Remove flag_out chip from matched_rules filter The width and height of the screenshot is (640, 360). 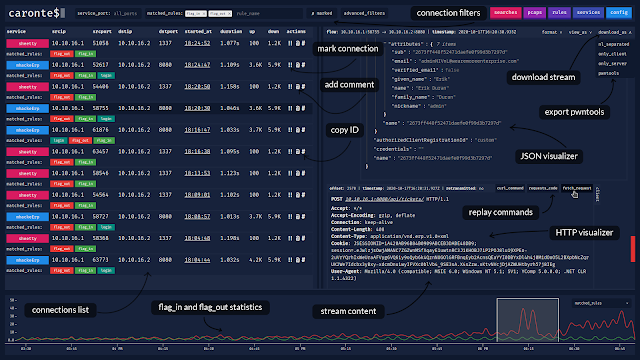[x=229, y=13]
